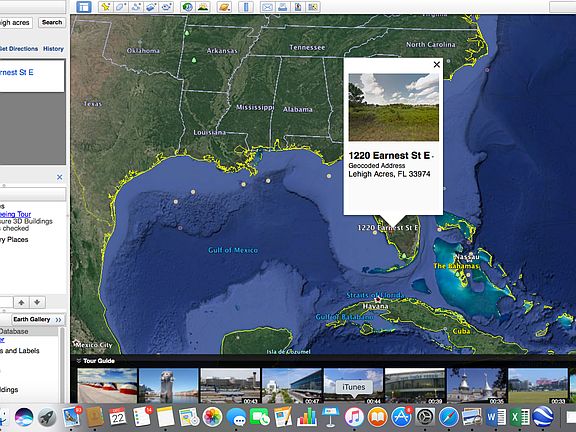Viewport: 576px width, 432px height.
Task: Open the Sightseeing Tour link
Action: coord(15,214)
